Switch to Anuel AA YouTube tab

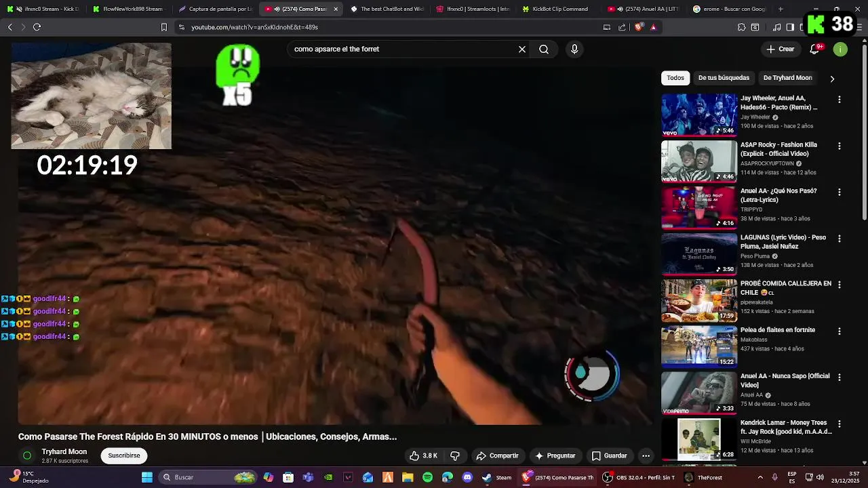(x=644, y=9)
